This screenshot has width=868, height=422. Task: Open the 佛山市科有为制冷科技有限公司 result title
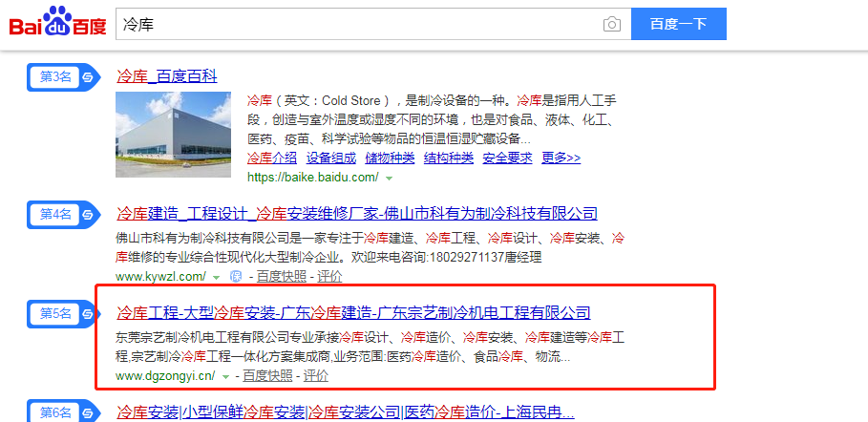click(357, 213)
